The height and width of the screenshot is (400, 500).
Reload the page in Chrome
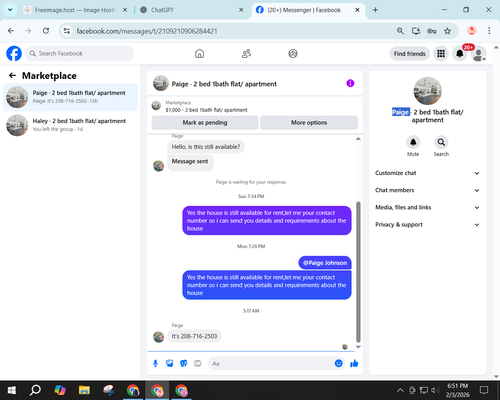click(46, 31)
